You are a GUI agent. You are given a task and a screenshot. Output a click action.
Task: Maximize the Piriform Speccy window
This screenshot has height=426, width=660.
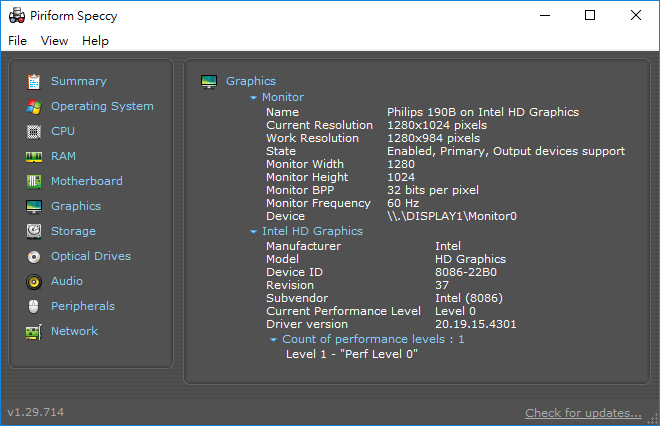590,15
